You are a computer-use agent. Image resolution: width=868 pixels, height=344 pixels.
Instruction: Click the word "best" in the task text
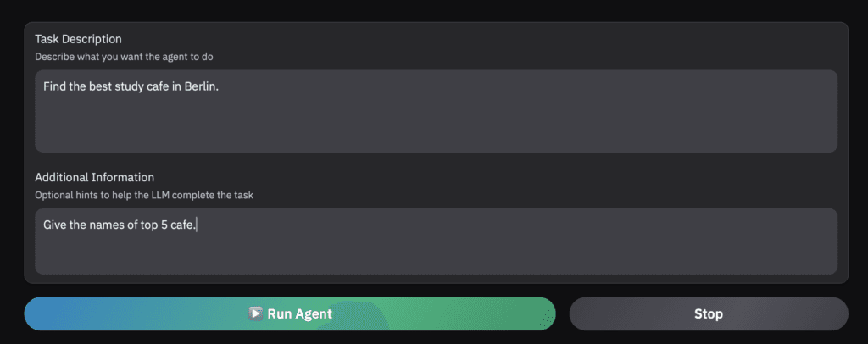point(100,86)
